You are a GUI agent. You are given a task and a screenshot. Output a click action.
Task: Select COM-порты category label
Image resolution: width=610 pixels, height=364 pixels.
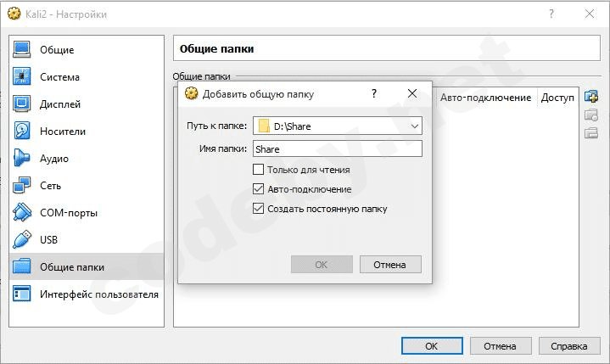(x=69, y=213)
